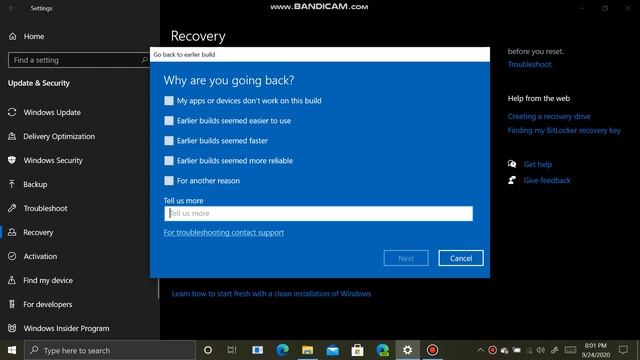Open Cortana circle on taskbar
Viewport: 640px width, 360px height.
tap(208, 350)
